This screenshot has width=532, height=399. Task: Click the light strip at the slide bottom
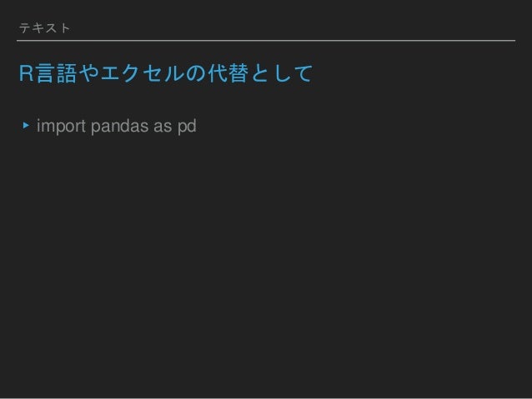(x=266, y=398)
